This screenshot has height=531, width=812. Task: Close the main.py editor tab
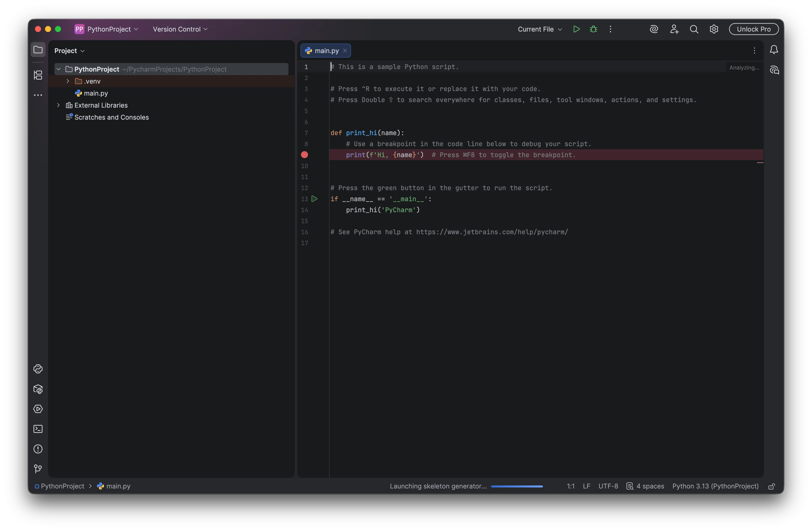click(x=345, y=50)
